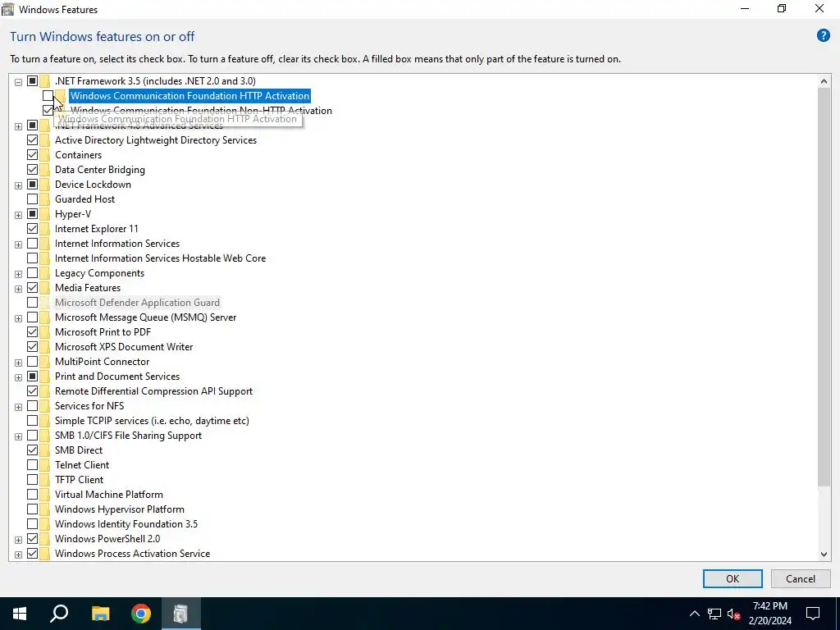Expand the Device Lockdown node
This screenshot has height=630, width=840.
(18, 185)
